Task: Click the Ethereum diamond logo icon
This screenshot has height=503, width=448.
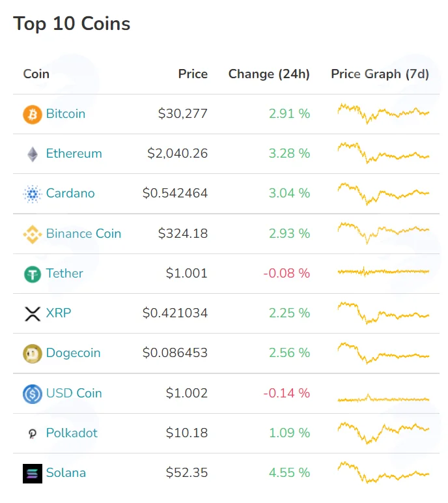Action: (33, 154)
